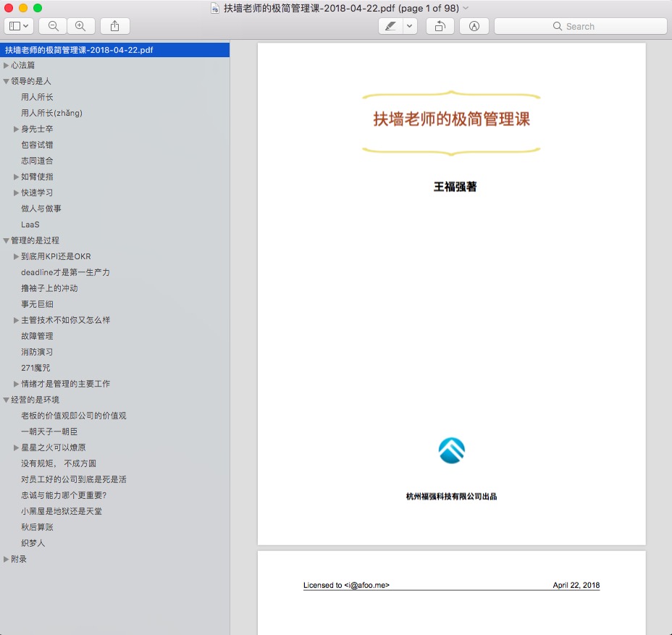The height and width of the screenshot is (635, 672).
Task: Click the 杭州福强科技有限公司出品 line
Action: click(x=451, y=496)
